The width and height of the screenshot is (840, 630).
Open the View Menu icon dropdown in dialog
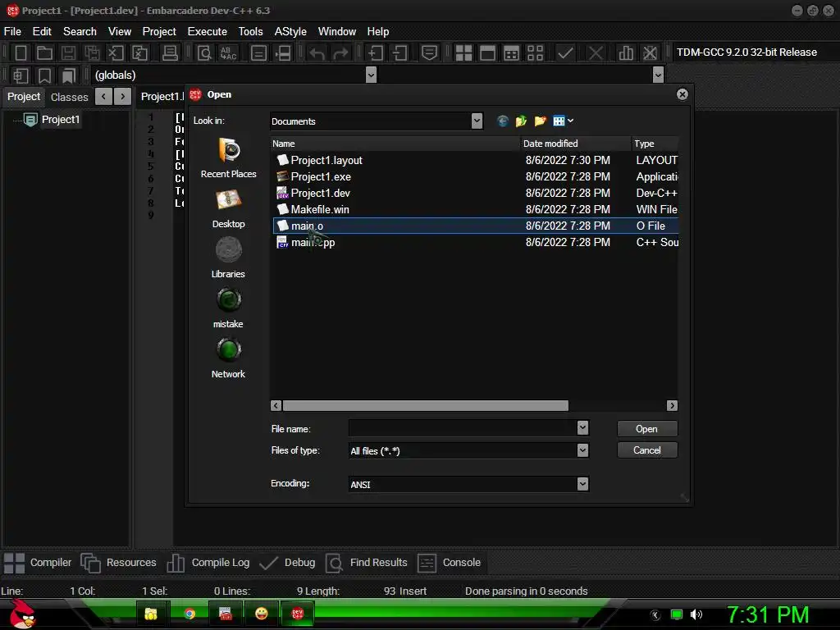tap(563, 121)
